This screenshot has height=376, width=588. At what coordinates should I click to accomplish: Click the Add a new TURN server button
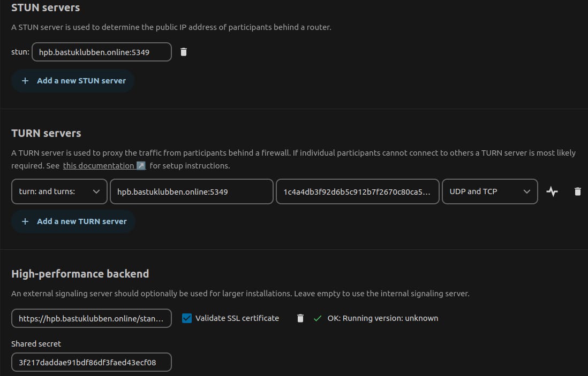tap(73, 221)
